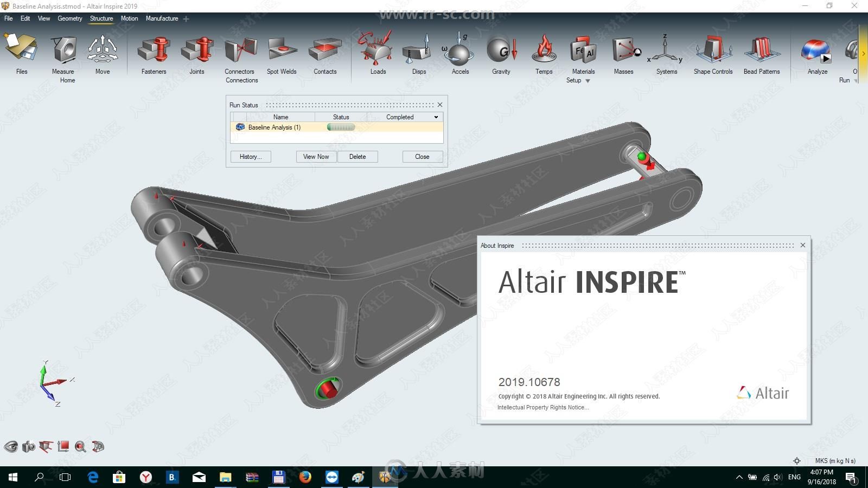The width and height of the screenshot is (868, 488).
Task: Select the Disps tool
Action: coord(418,49)
